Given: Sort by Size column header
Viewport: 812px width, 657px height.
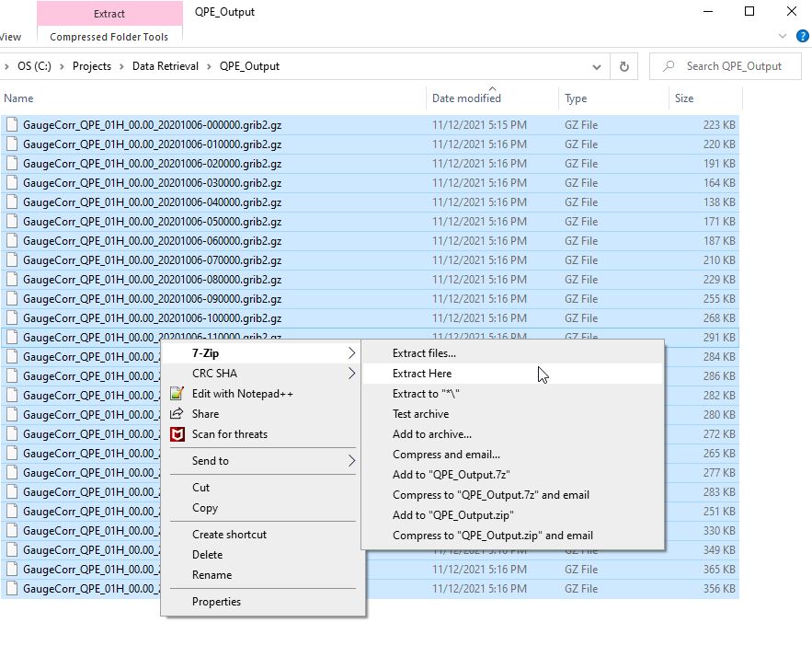Looking at the screenshot, I should click(706, 98).
